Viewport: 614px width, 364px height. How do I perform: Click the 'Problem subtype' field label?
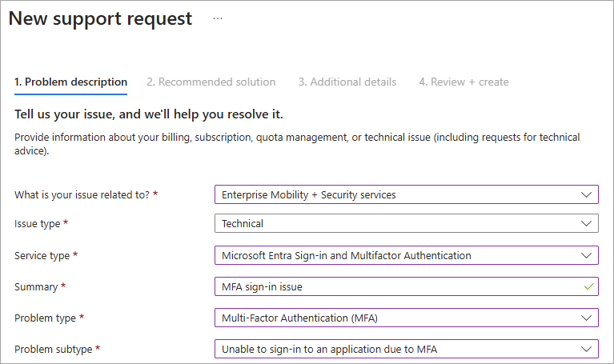point(54,349)
